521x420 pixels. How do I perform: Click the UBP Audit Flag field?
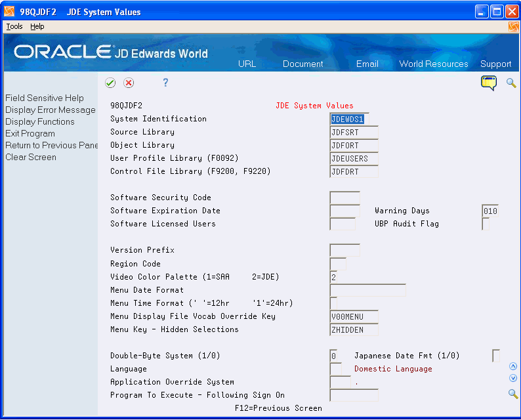pyautogui.click(x=485, y=224)
